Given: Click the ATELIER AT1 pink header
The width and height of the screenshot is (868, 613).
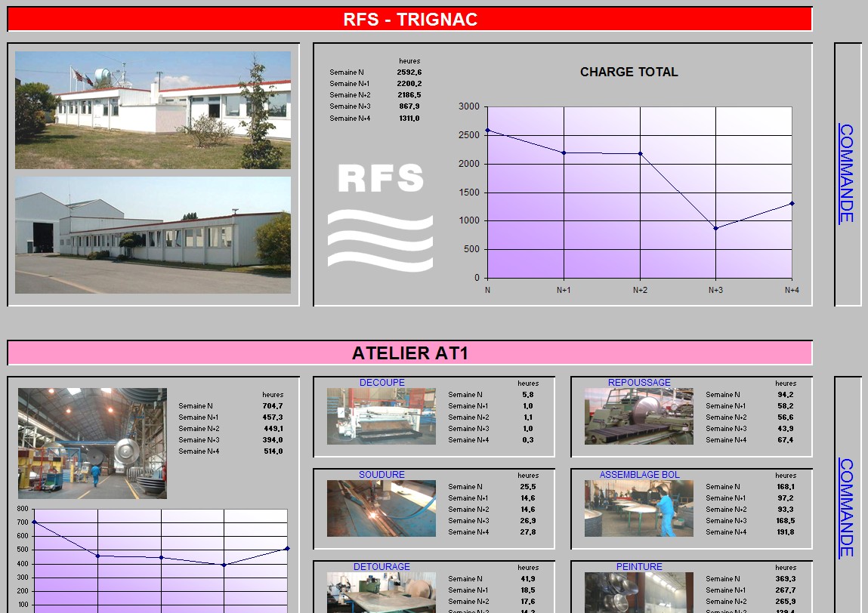Looking at the screenshot, I should click(409, 353).
